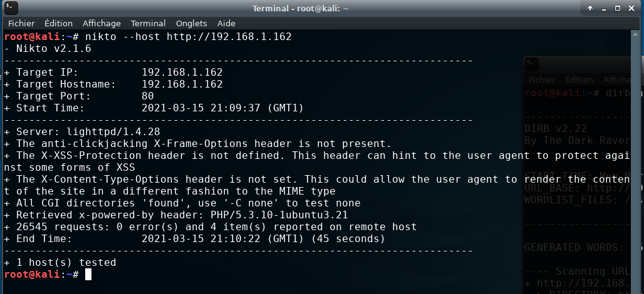Open the Onglets menu
This screenshot has height=294, width=644.
point(192,23)
